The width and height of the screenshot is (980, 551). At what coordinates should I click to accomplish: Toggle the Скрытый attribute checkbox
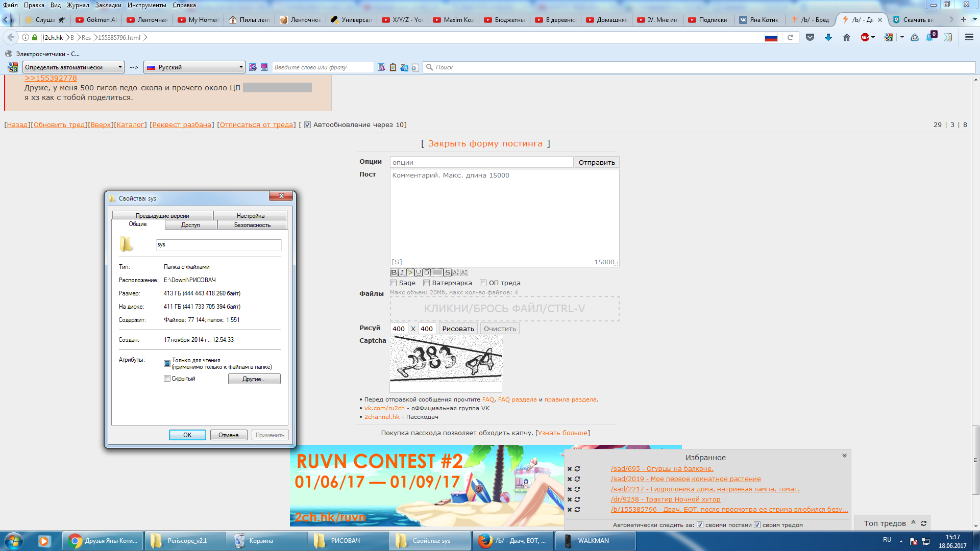tap(167, 379)
